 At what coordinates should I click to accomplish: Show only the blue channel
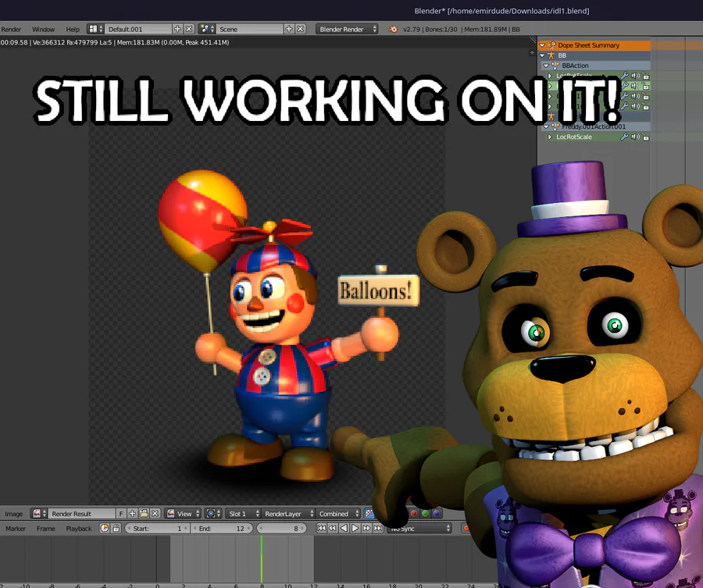[x=437, y=514]
